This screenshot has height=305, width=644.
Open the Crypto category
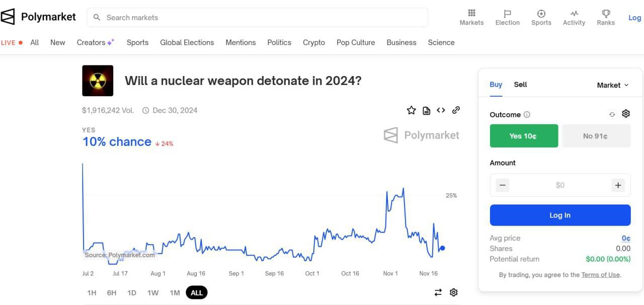tap(314, 43)
